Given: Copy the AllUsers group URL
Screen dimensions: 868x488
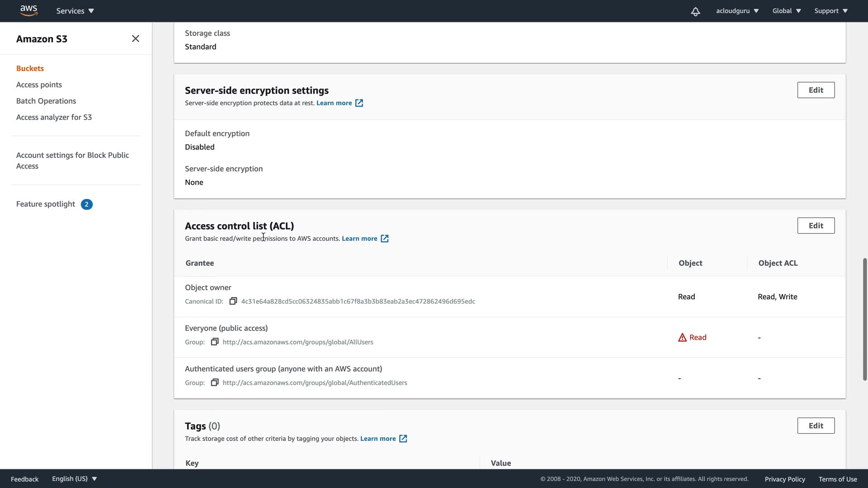Looking at the screenshot, I should [x=215, y=342].
